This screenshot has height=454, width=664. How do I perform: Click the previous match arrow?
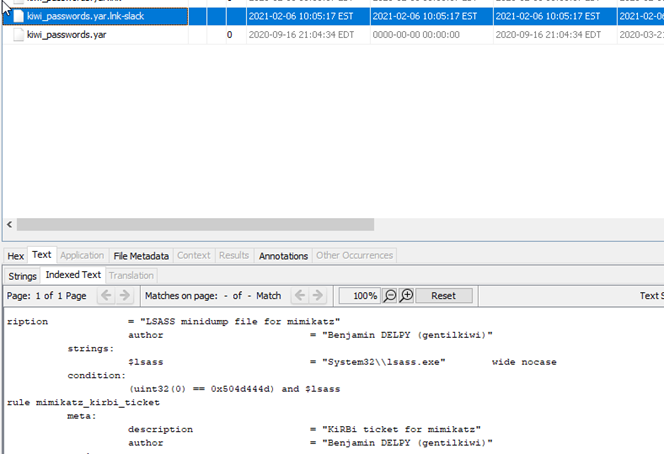296,296
